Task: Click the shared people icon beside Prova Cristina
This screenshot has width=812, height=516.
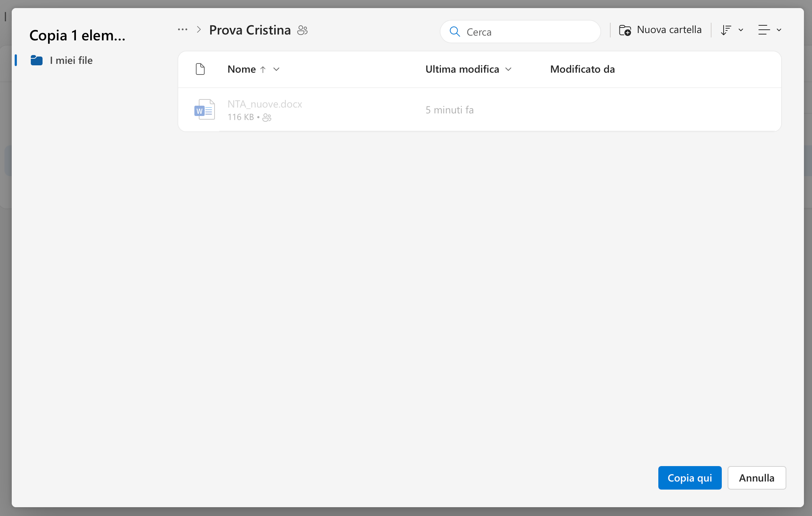Action: tap(302, 30)
